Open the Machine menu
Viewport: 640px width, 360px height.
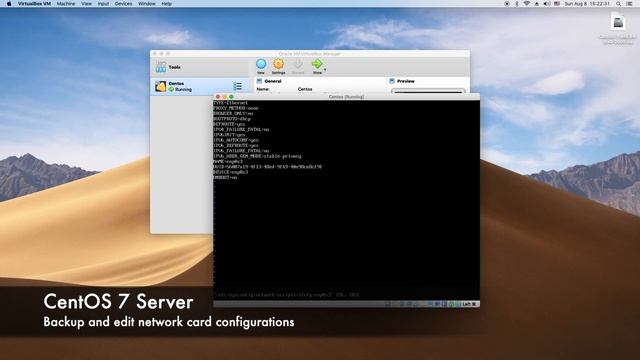point(66,4)
